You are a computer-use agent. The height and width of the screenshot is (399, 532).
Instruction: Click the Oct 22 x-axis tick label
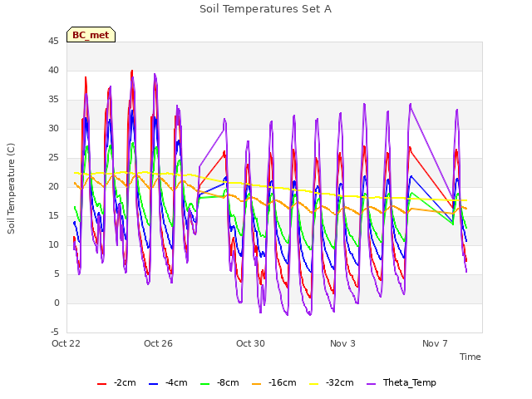[x=66, y=343]
